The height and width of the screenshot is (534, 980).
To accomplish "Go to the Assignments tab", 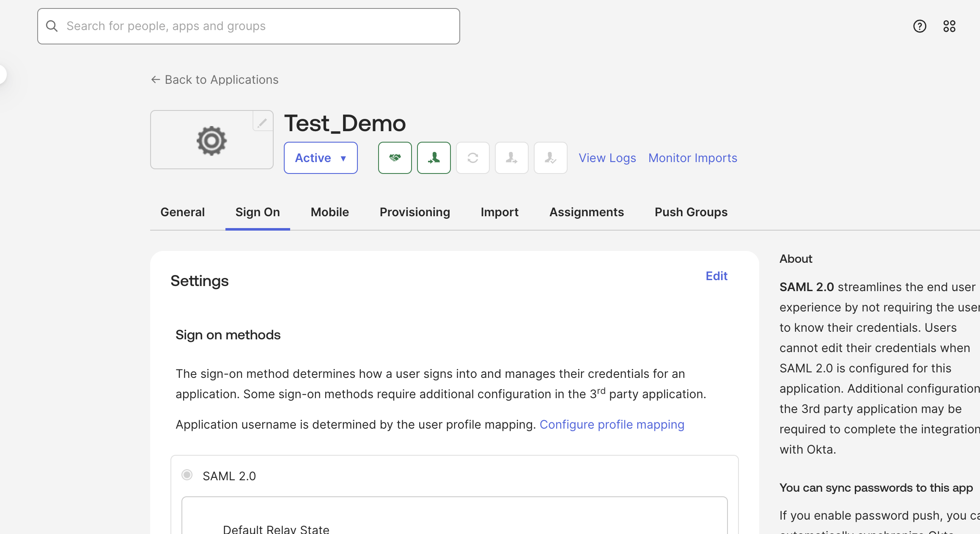I will (586, 212).
